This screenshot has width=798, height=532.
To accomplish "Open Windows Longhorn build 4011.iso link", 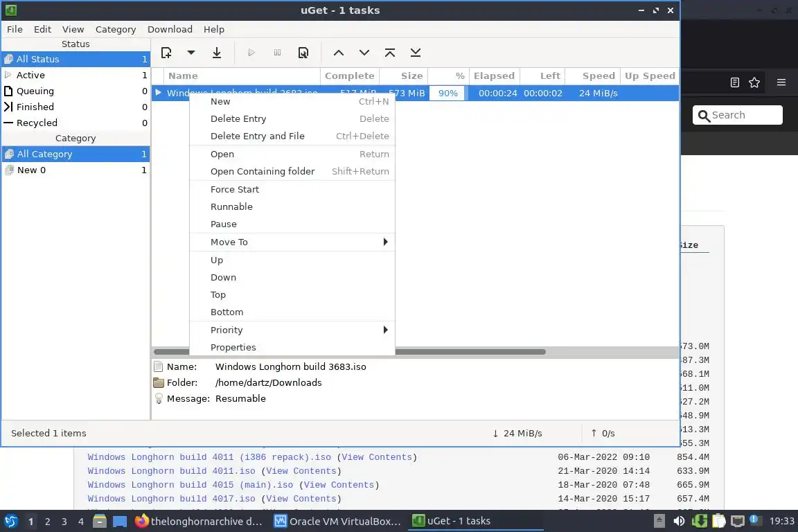I will 171,471.
